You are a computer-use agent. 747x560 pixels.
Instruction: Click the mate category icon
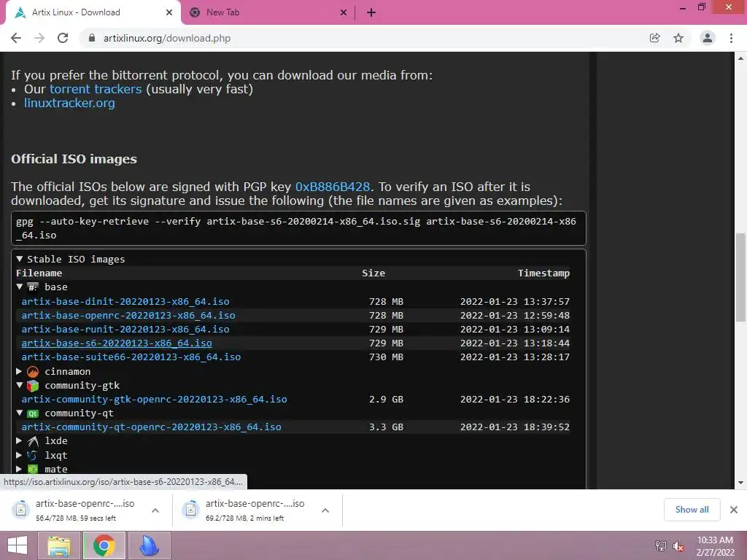[x=32, y=469]
